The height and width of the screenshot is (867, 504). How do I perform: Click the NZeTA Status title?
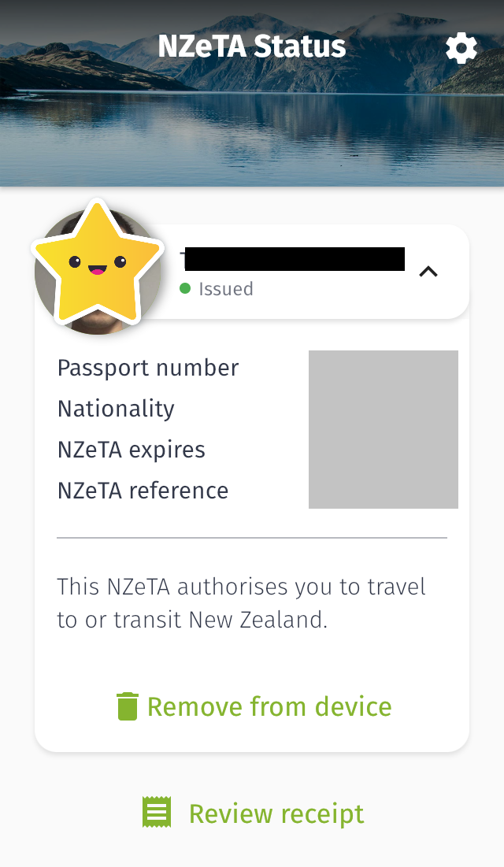(251, 46)
